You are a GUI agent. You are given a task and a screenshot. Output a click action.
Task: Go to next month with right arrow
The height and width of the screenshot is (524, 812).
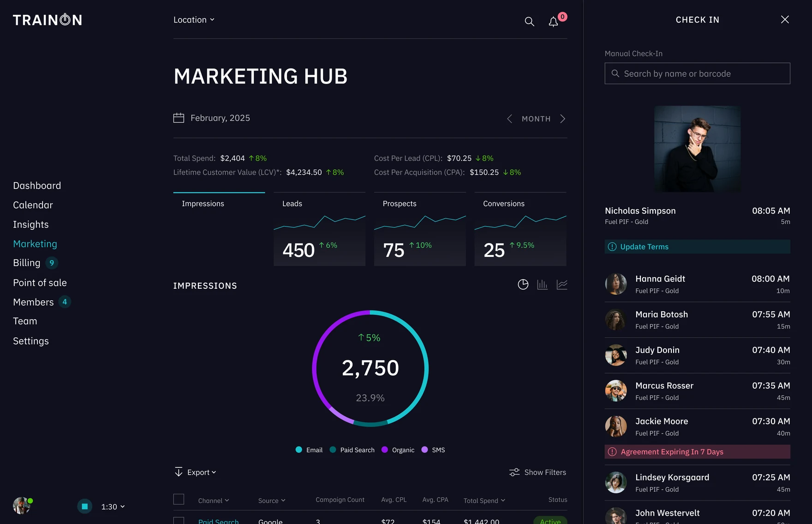tap(562, 119)
